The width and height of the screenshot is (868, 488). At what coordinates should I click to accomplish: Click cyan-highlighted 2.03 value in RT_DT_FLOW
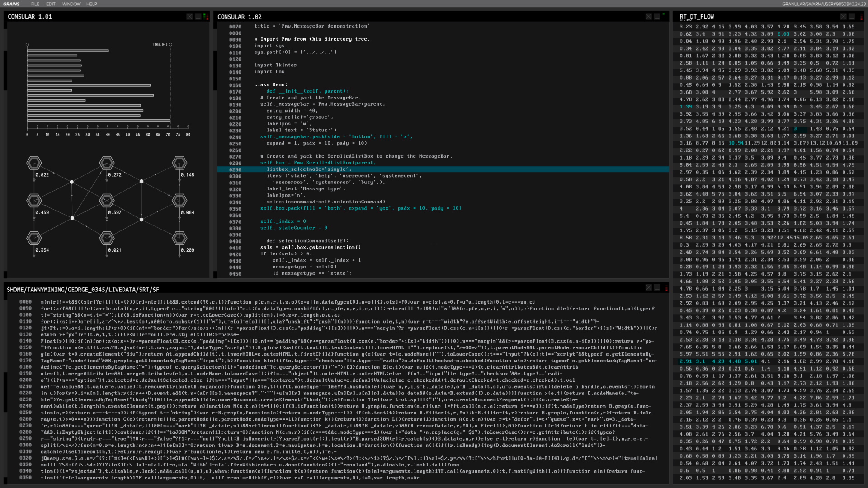(x=783, y=34)
